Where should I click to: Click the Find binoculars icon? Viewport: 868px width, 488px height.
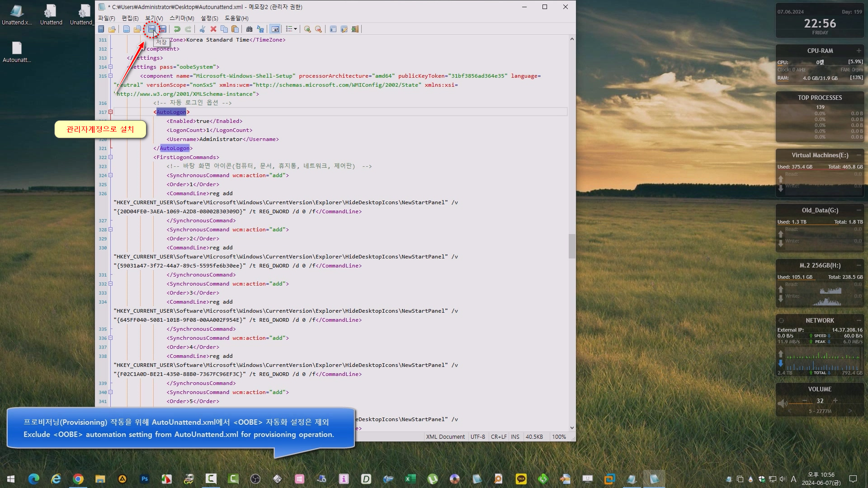[x=249, y=29]
